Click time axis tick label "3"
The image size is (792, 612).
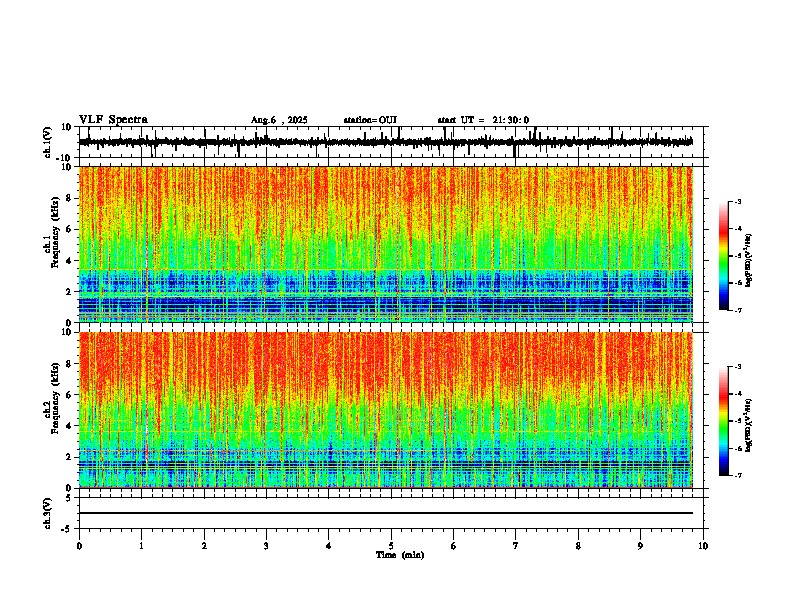click(x=266, y=546)
